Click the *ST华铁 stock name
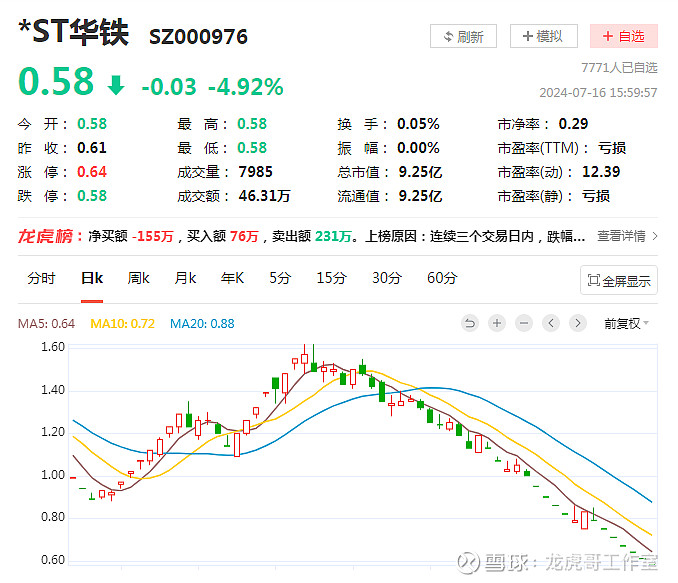This screenshot has height=583, width=678. (74, 32)
